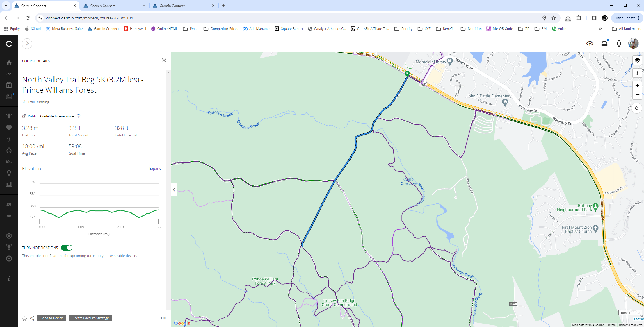Expand the sidebar with chevron button
This screenshot has width=644, height=327.
tap(27, 44)
